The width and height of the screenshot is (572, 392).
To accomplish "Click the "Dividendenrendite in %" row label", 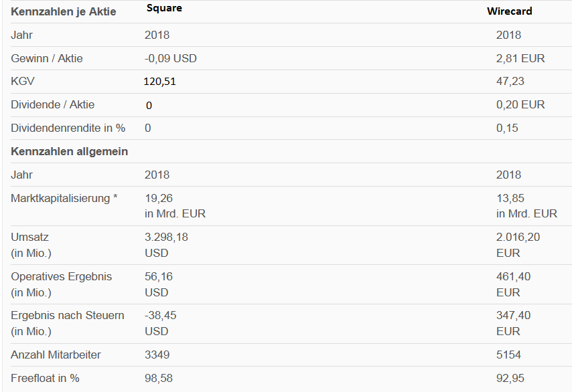I will click(x=68, y=128).
